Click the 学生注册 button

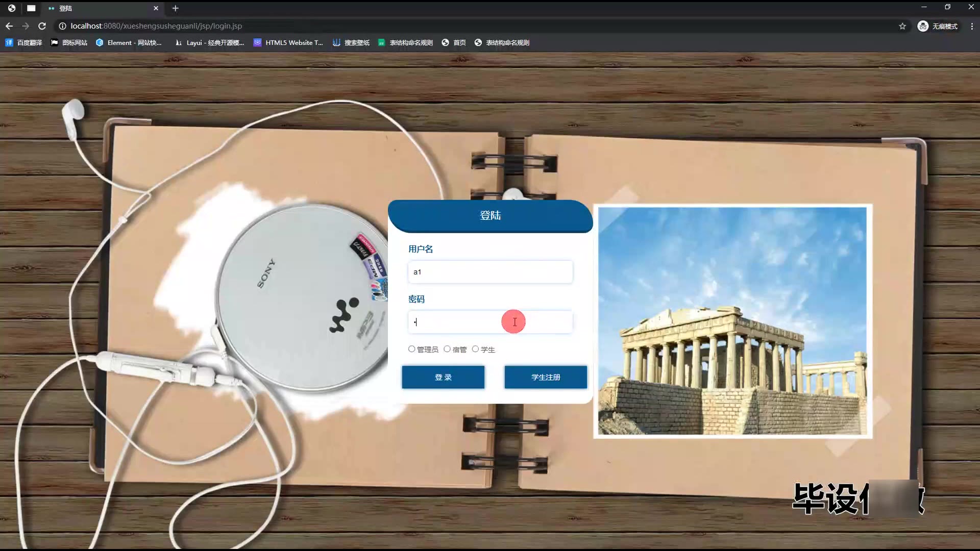(545, 377)
